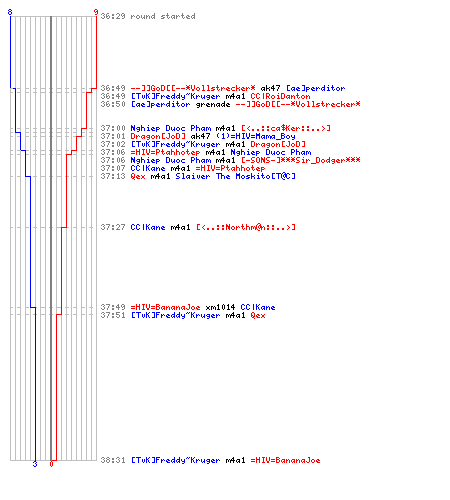Click the blue team count 8
Viewport: 450px width, 500px height.
tap(10, 12)
